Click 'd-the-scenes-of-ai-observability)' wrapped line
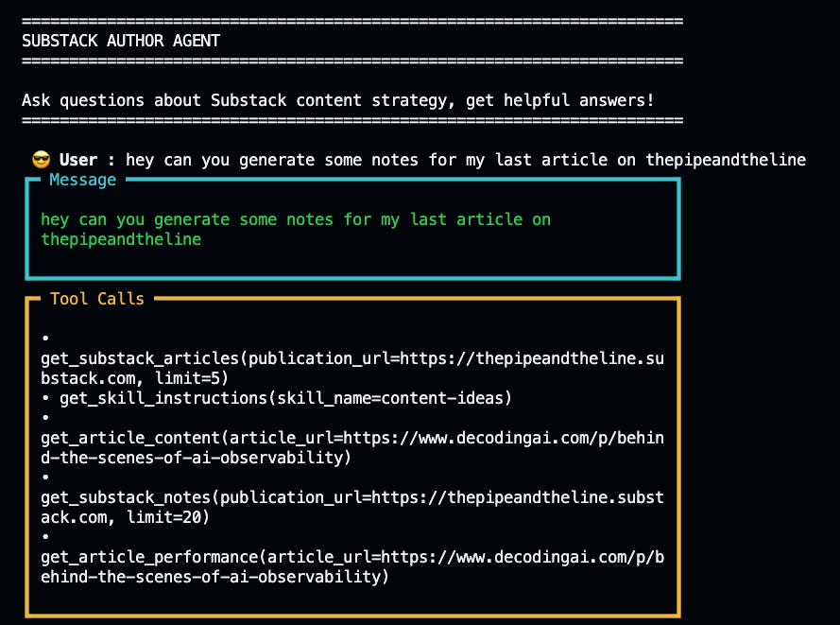The width and height of the screenshot is (840, 625). click(196, 458)
